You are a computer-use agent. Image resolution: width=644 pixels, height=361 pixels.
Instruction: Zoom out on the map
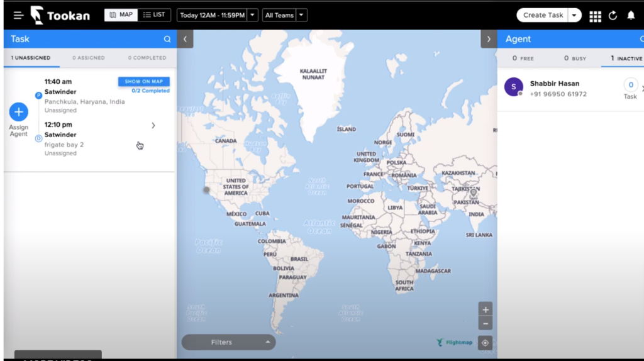pos(486,324)
